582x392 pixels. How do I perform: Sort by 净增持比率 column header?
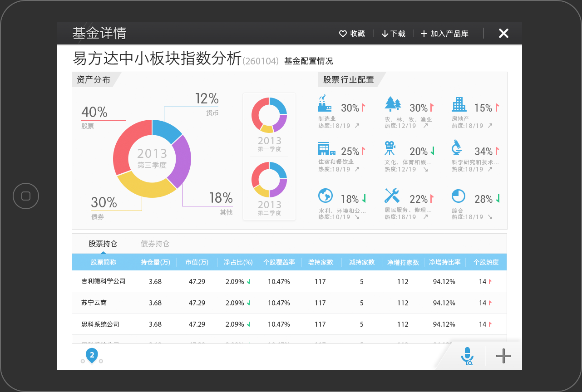click(445, 262)
